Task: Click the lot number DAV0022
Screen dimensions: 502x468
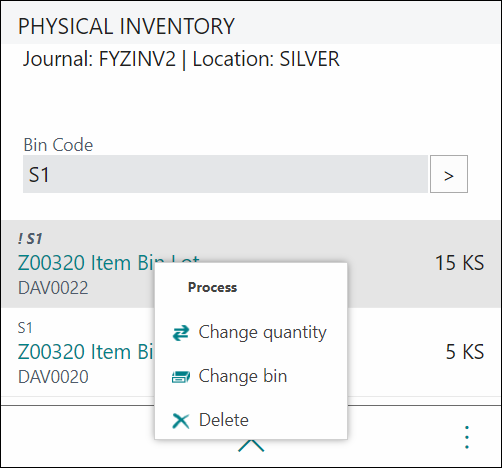Action: [x=53, y=288]
